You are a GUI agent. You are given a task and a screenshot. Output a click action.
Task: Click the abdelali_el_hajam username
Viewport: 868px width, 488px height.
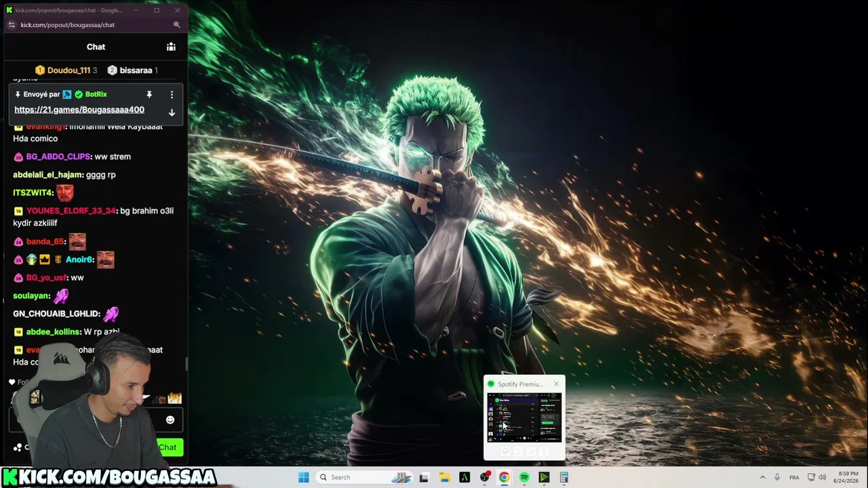47,175
